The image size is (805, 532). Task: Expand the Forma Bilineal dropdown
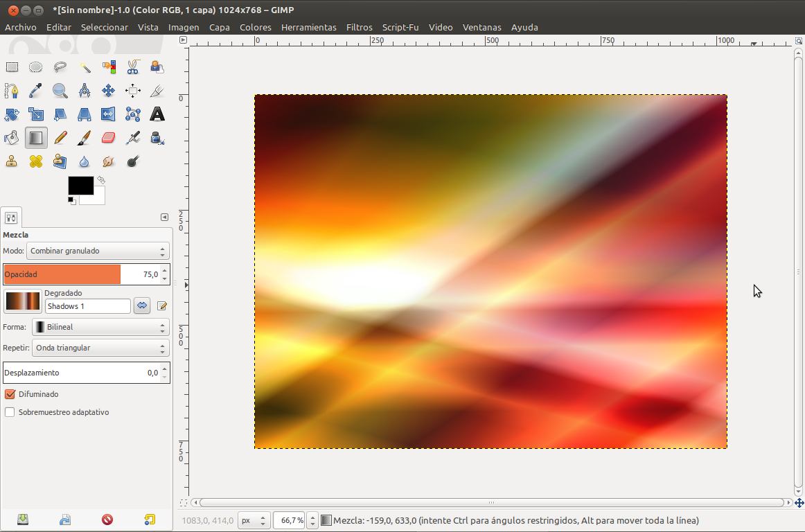tap(101, 327)
